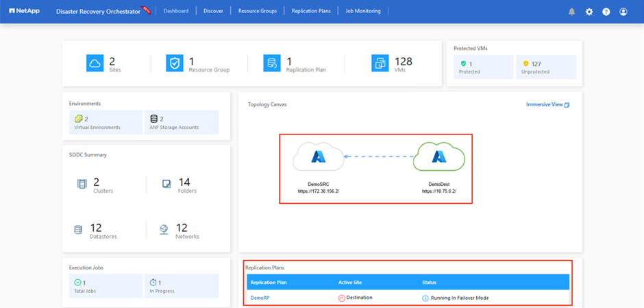Click the VMs icon tile
This screenshot has height=308, width=644.
tap(380, 63)
